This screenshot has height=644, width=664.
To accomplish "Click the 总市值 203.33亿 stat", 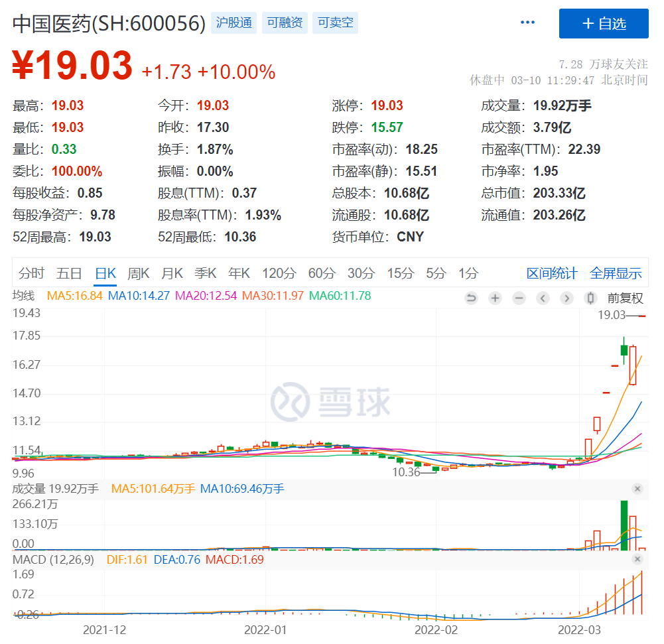I will 533,194.
